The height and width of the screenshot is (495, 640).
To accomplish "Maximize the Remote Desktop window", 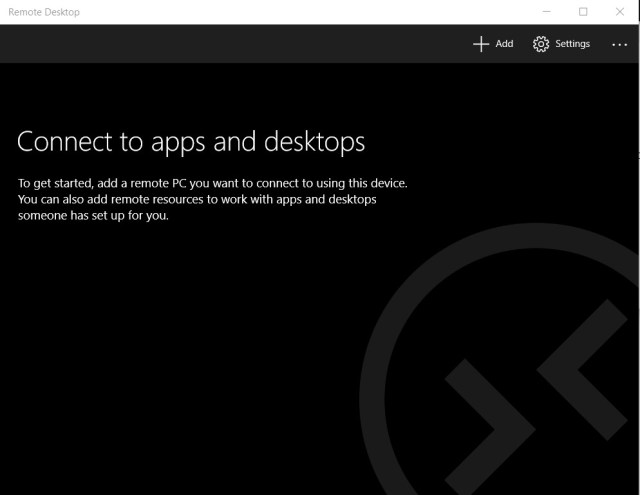I will point(583,12).
